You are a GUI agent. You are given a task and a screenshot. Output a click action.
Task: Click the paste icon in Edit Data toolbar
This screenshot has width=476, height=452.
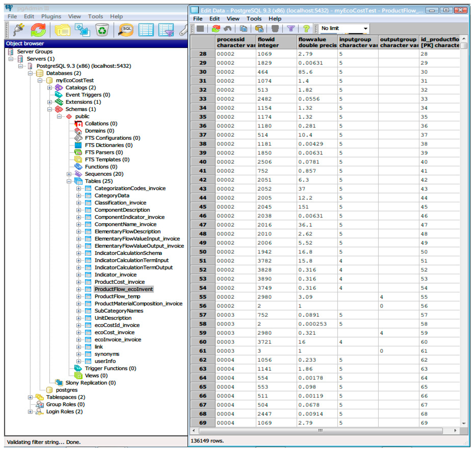(x=259, y=29)
